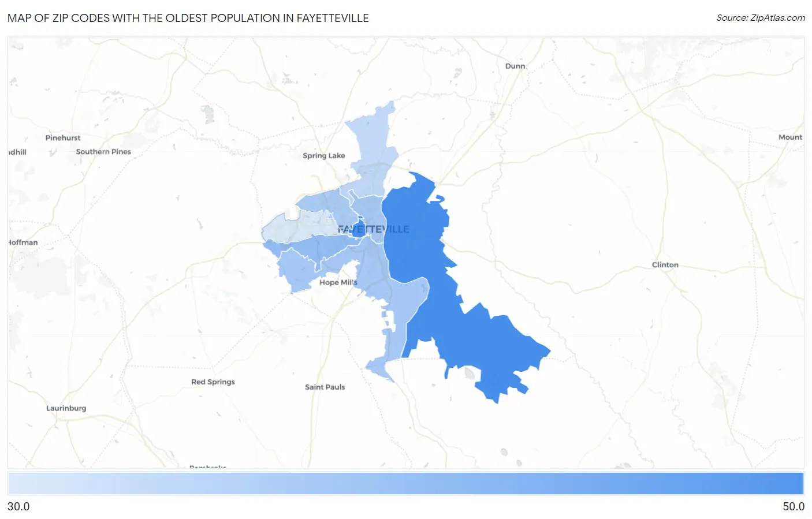Click the Hoffman map label
Screen dimensions: 812x519
[24, 242]
